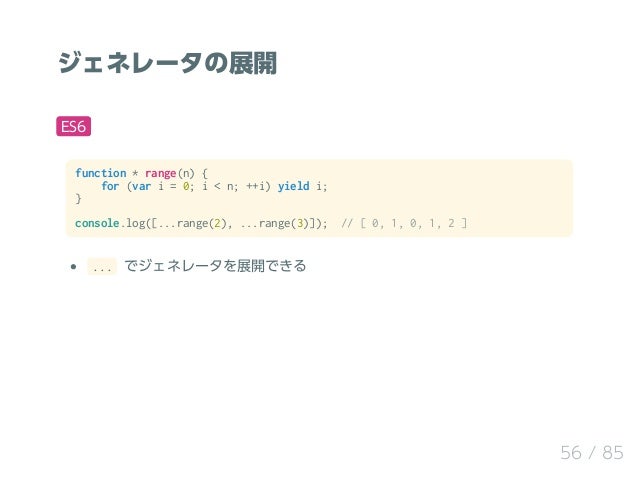Click the output comment [ 0, 1, 0, 1, 2 ]

[x=404, y=223]
